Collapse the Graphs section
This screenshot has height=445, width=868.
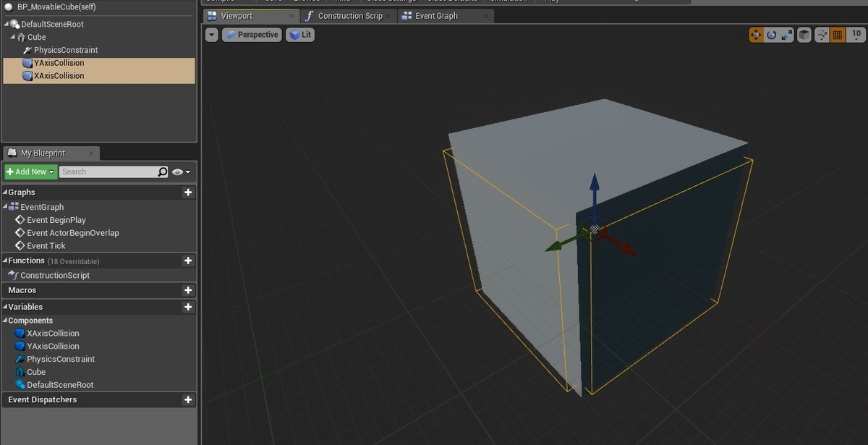tap(5, 192)
